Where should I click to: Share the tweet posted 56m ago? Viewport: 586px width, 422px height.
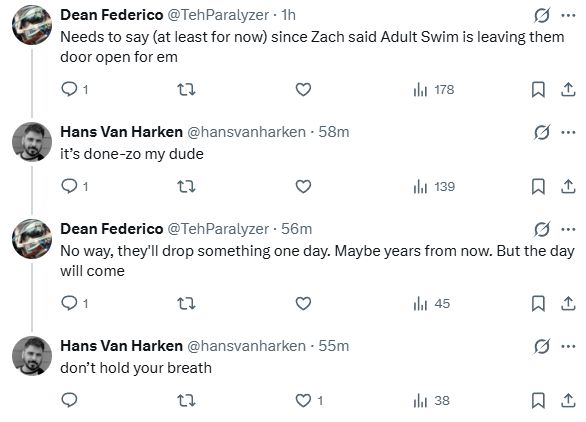(x=568, y=304)
